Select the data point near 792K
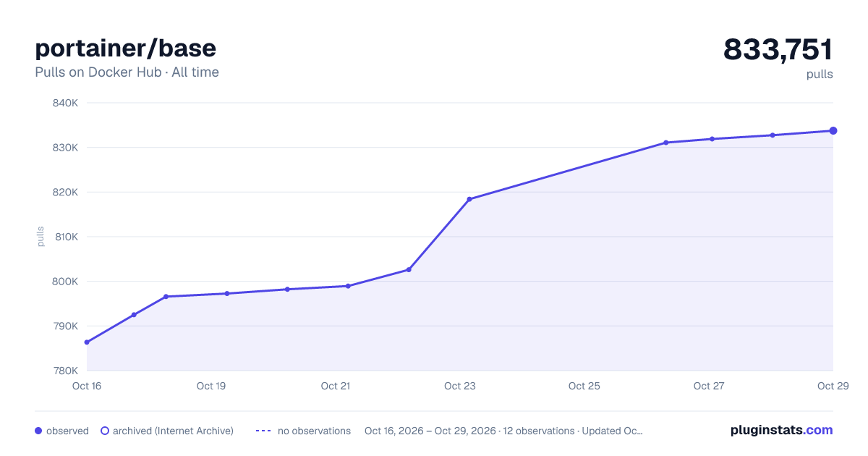The width and height of the screenshot is (868, 456). [x=134, y=315]
